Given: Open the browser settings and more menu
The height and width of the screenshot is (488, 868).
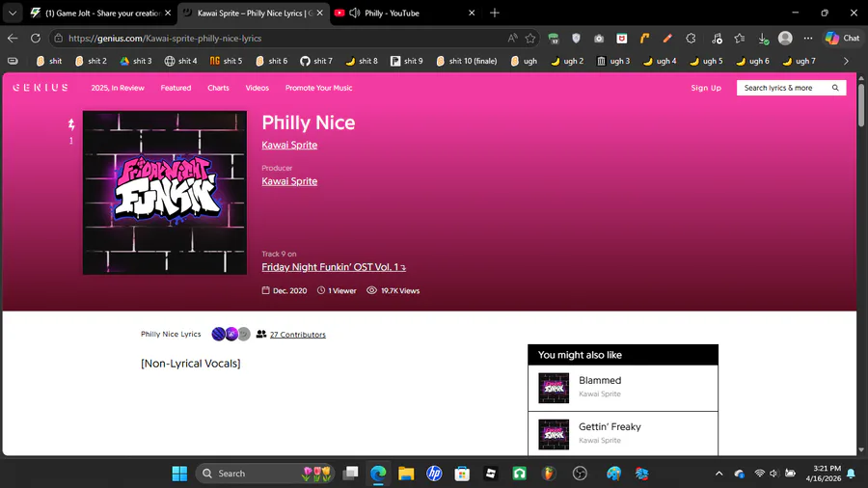Looking at the screenshot, I should tap(808, 39).
